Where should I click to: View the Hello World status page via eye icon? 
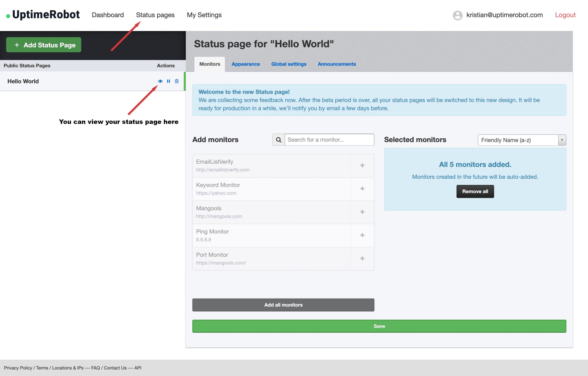(x=160, y=81)
